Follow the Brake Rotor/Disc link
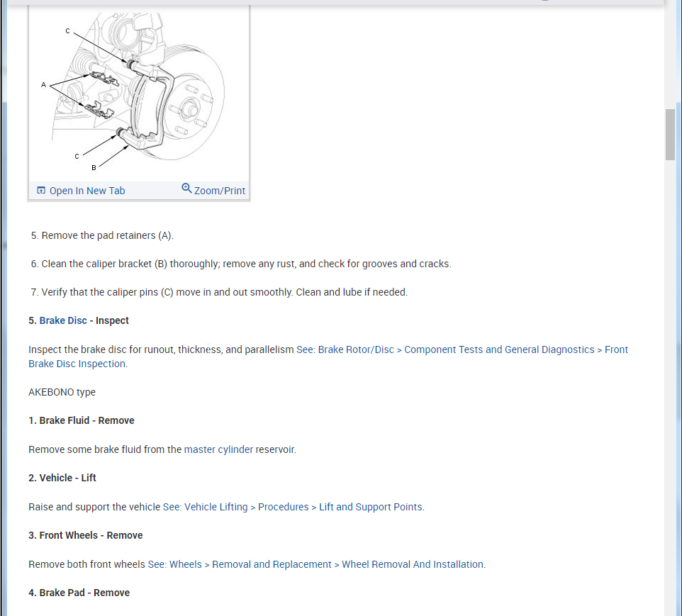Viewport: 682px width, 616px height. 356,349
